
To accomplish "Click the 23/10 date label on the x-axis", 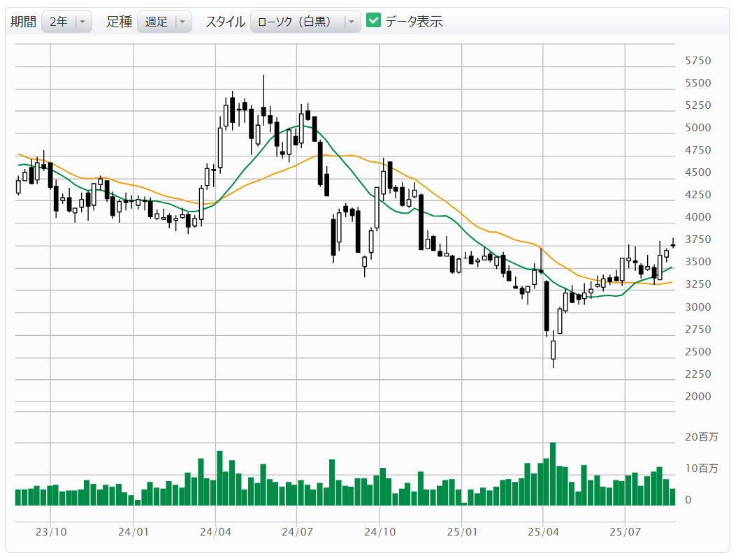I will 51,531.
